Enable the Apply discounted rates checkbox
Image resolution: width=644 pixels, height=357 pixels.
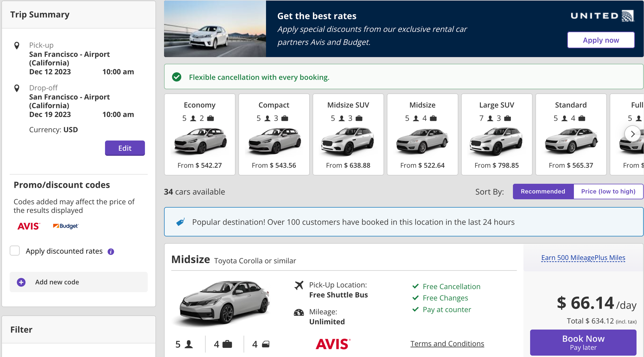tap(14, 251)
